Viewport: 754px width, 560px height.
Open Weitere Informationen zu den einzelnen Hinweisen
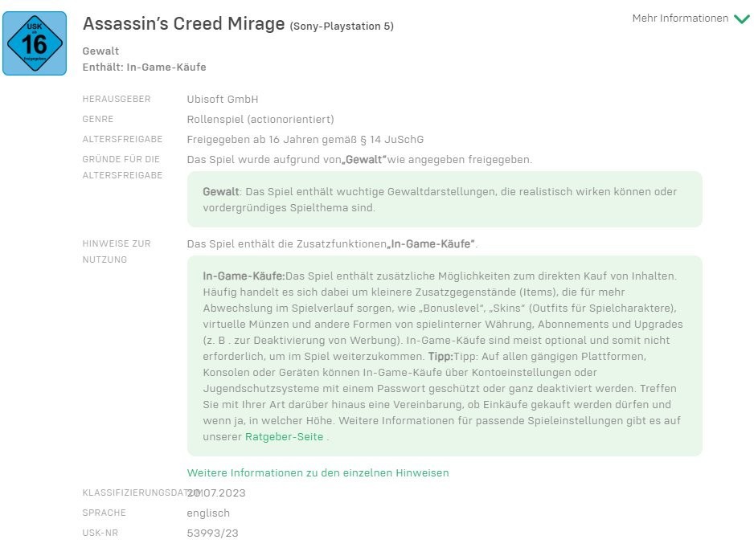(318, 473)
